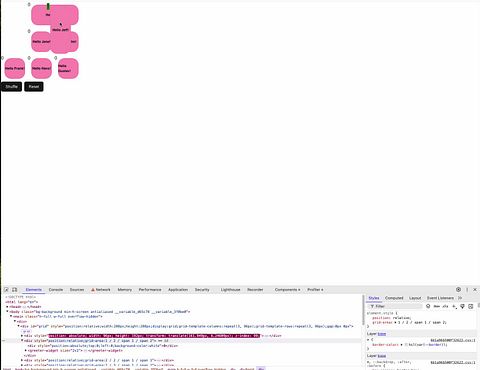Click the Shuffle button

11,87
